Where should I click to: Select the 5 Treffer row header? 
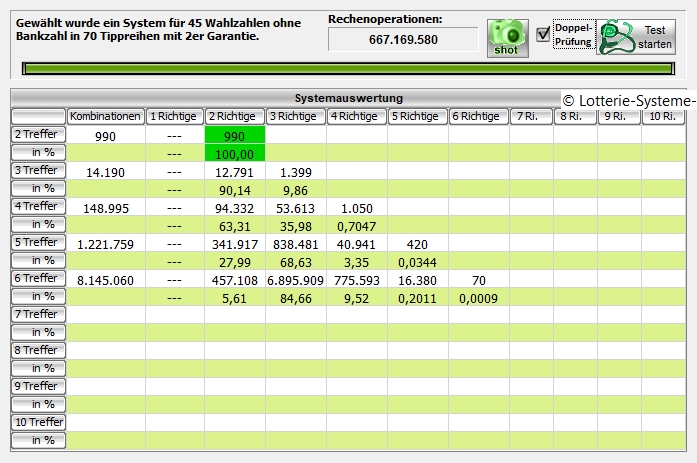pyautogui.click(x=38, y=242)
